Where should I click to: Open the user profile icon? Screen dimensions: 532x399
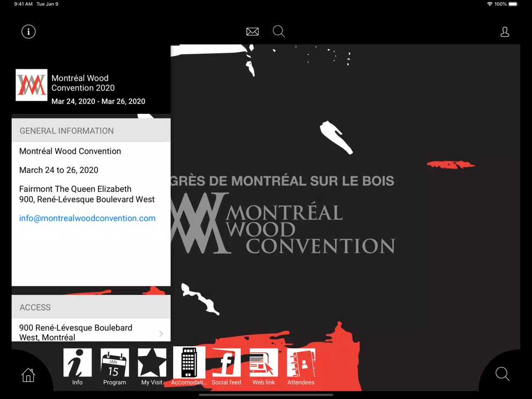[505, 32]
